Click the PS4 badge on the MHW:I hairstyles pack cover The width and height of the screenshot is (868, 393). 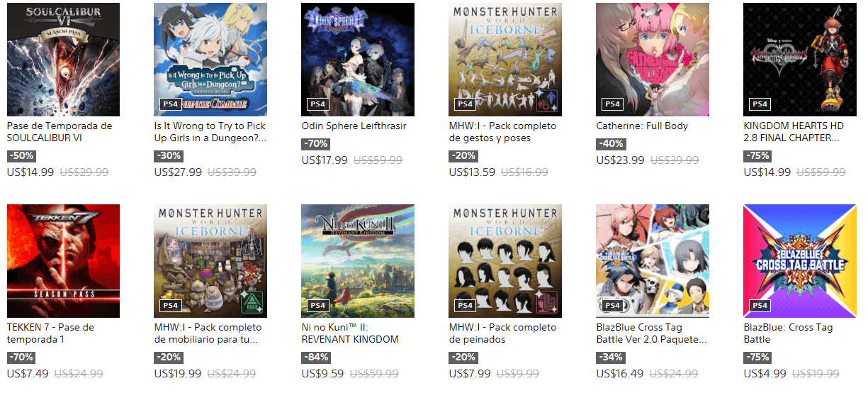(464, 306)
